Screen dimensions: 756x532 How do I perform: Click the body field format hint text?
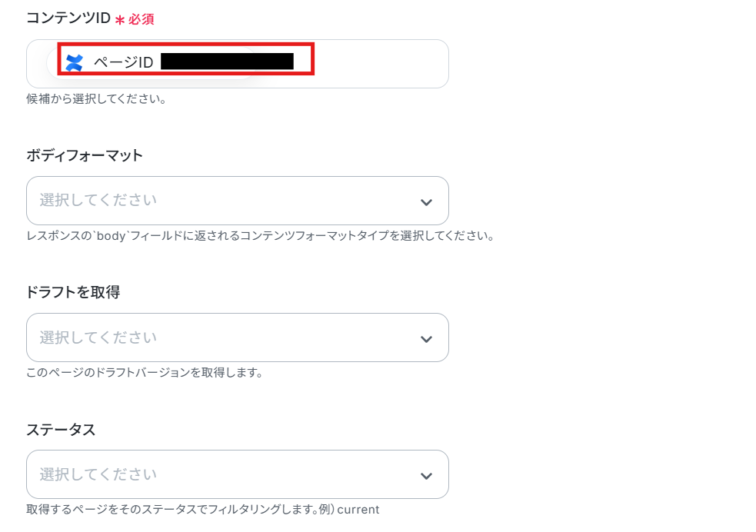261,236
